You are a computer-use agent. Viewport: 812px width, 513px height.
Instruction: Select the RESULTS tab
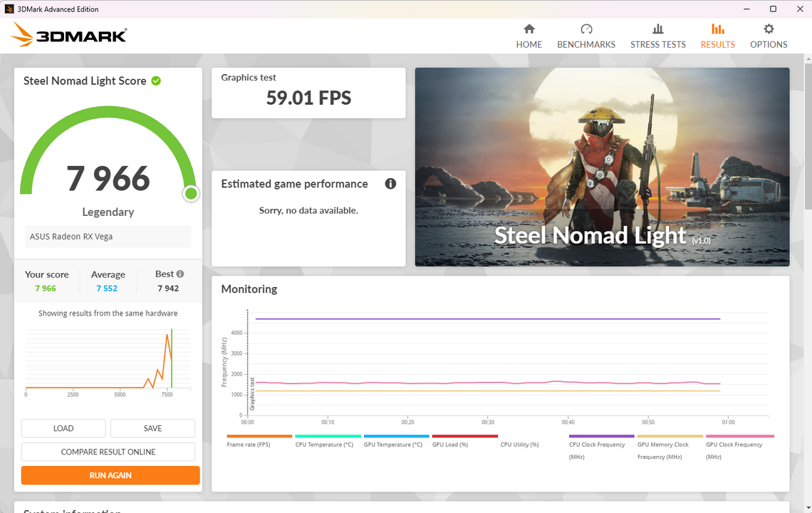tap(717, 36)
